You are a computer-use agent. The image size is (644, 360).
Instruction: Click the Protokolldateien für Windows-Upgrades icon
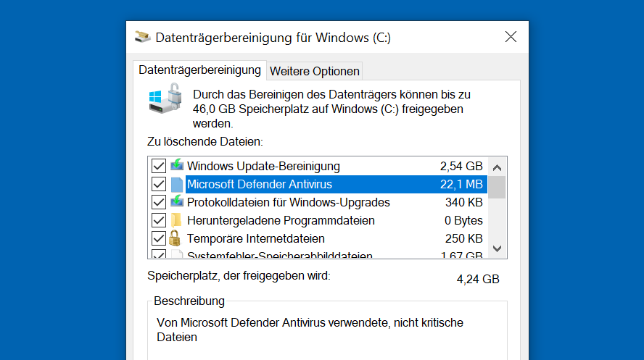[178, 202]
